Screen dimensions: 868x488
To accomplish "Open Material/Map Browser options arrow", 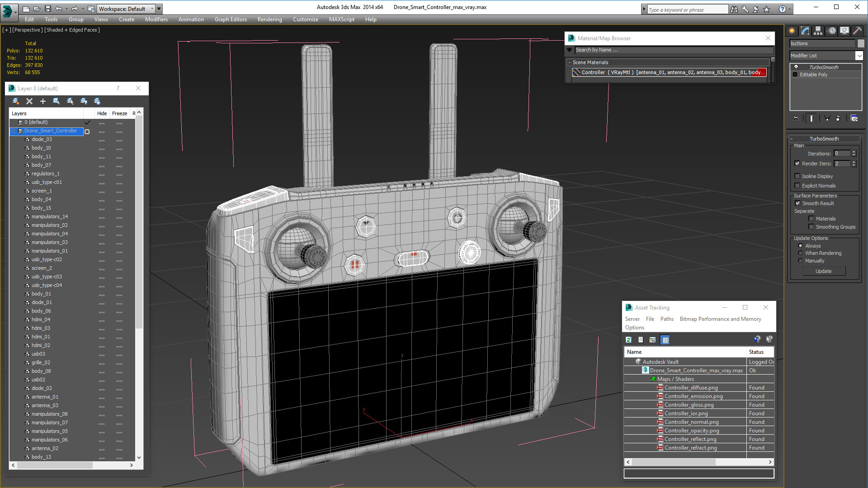I will (570, 50).
